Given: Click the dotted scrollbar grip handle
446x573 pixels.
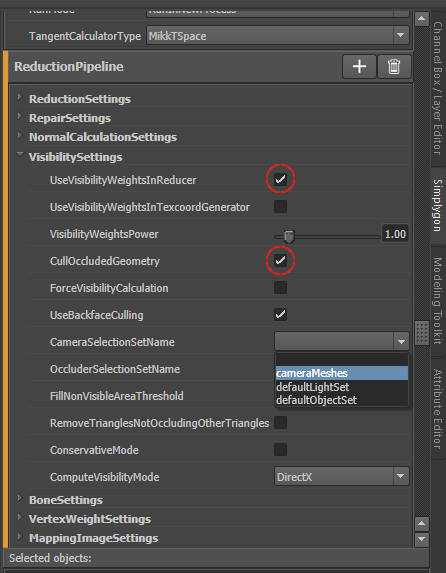Looking at the screenshot, I should click(x=422, y=333).
